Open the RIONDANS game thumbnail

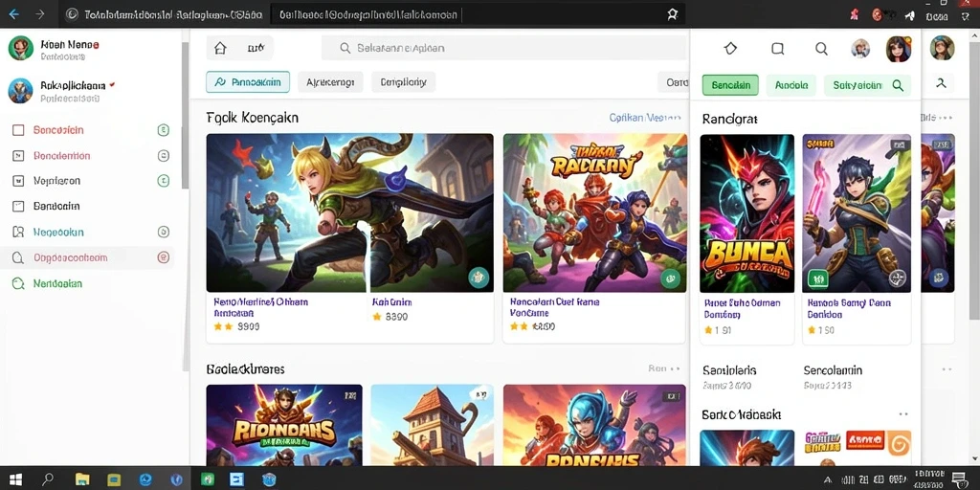(x=284, y=426)
